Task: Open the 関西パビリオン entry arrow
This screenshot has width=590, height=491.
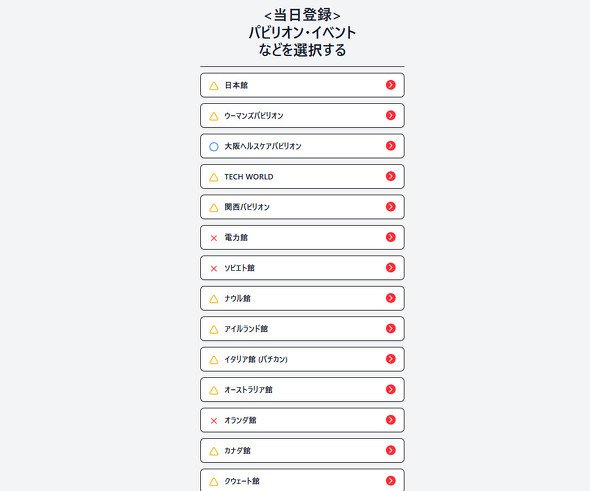Action: point(391,207)
